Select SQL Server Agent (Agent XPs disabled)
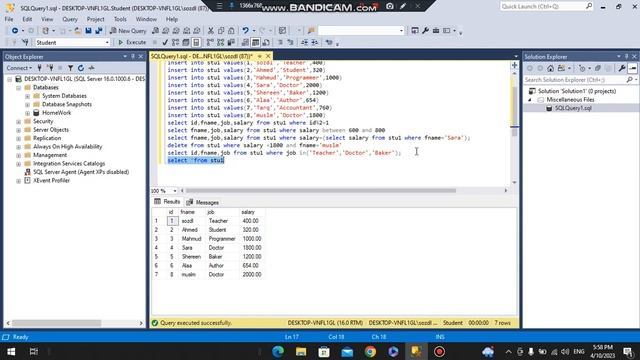This screenshot has width=640, height=360. tap(81, 172)
